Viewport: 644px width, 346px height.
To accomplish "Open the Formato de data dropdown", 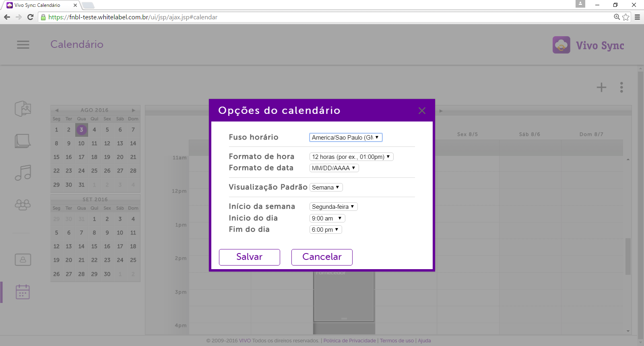I will 334,168.
